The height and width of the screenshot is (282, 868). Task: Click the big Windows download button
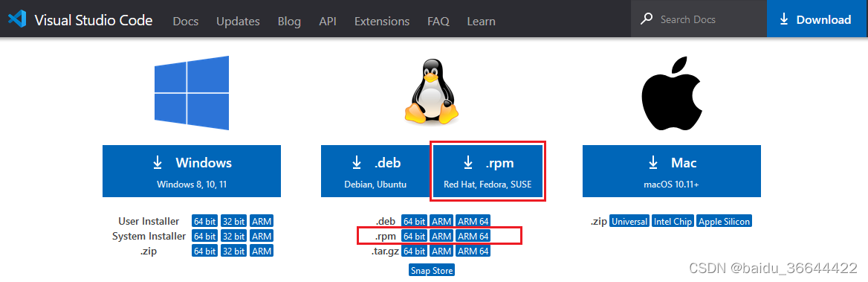coord(192,170)
